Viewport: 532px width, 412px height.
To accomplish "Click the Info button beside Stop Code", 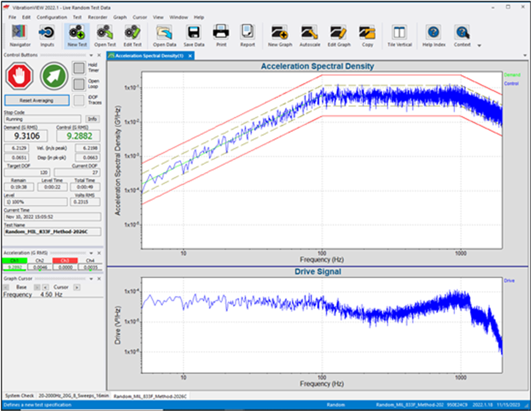I will pos(92,119).
